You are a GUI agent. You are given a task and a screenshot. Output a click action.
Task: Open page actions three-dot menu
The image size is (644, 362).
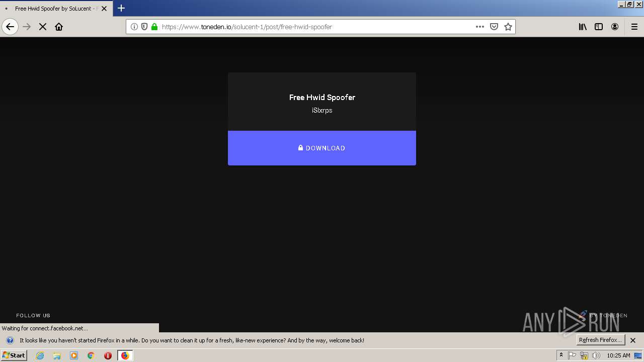[480, 27]
